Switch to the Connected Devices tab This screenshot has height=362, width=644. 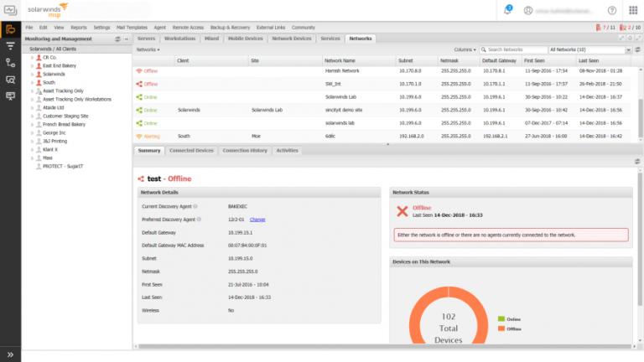pyautogui.click(x=191, y=150)
